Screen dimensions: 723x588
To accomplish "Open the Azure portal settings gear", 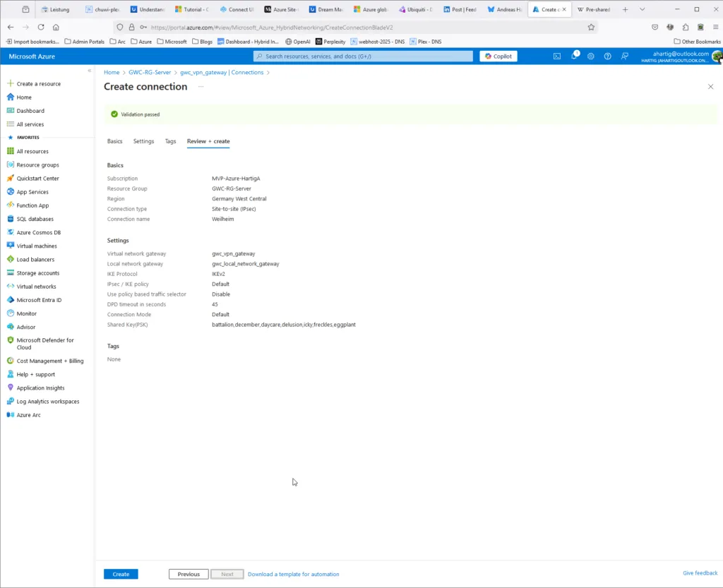I will tap(591, 56).
